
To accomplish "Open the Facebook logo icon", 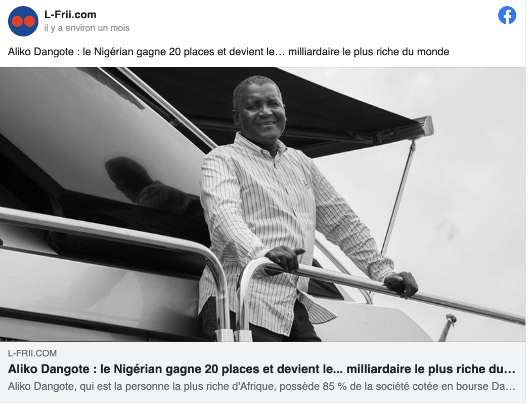I will click(507, 15).
